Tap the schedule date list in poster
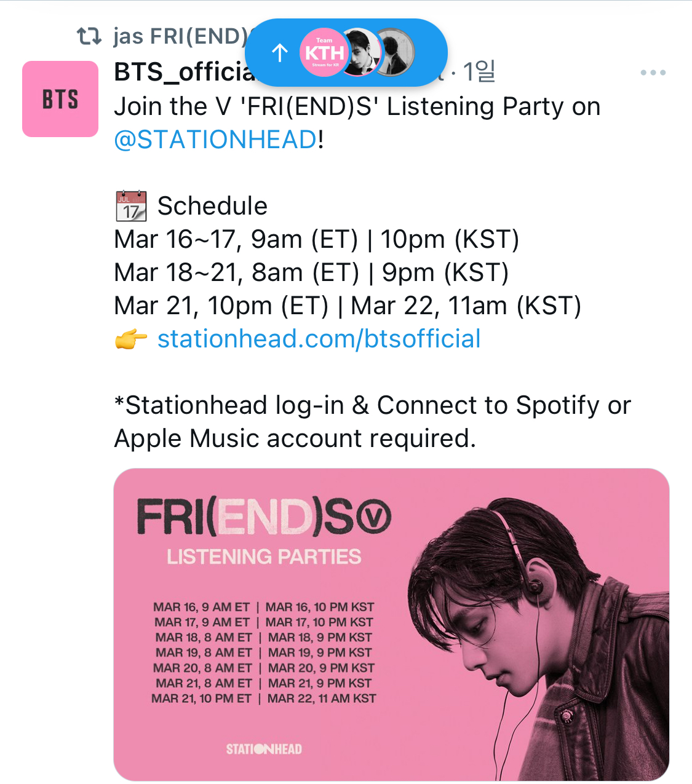692x784 pixels. [x=264, y=652]
